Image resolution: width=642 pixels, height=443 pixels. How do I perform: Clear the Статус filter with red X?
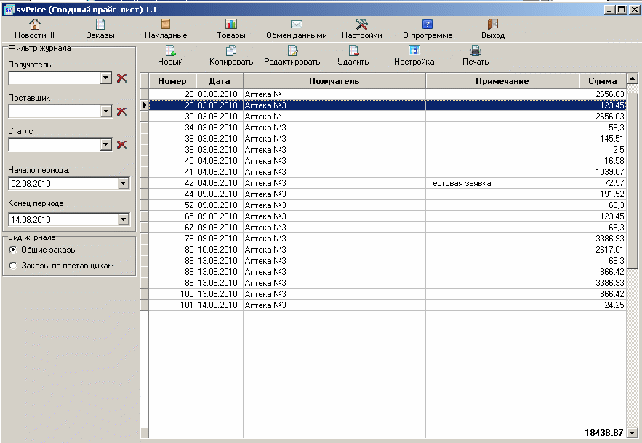[122, 145]
